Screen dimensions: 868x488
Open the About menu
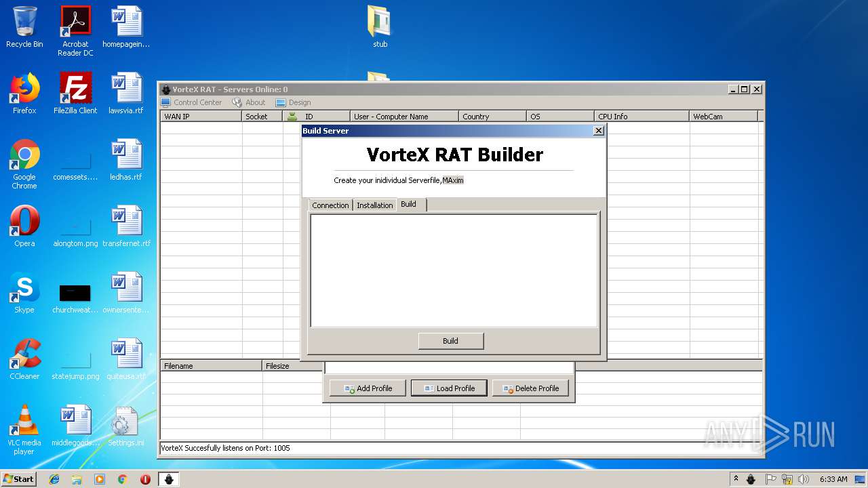point(248,102)
